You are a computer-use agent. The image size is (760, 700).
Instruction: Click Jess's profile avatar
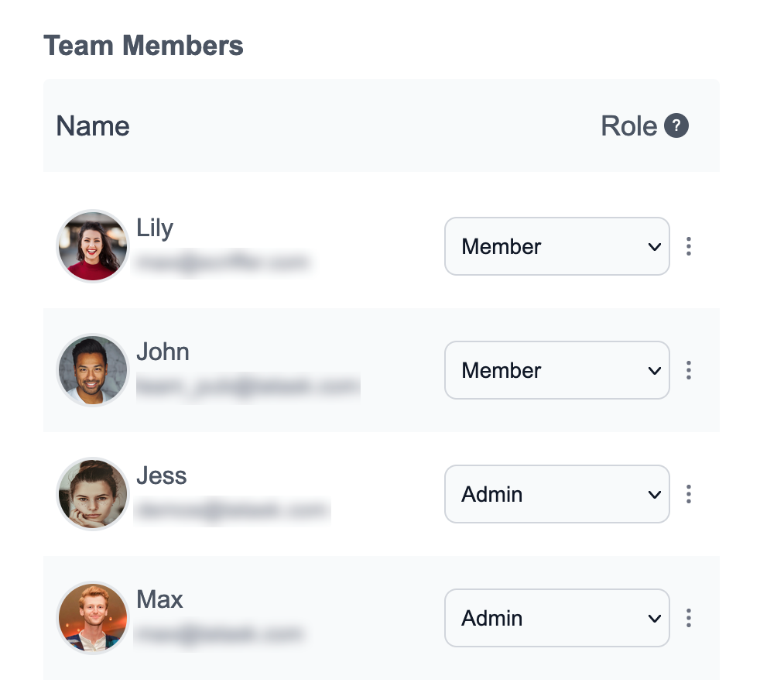(93, 494)
